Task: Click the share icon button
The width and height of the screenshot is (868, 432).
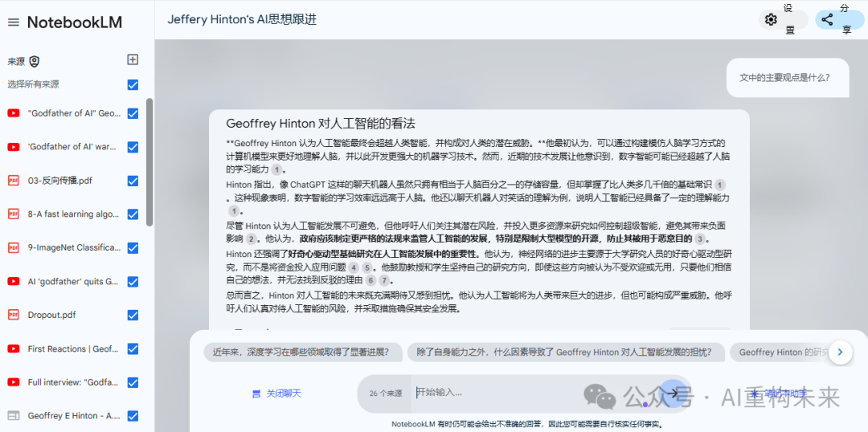Action: 827,20
